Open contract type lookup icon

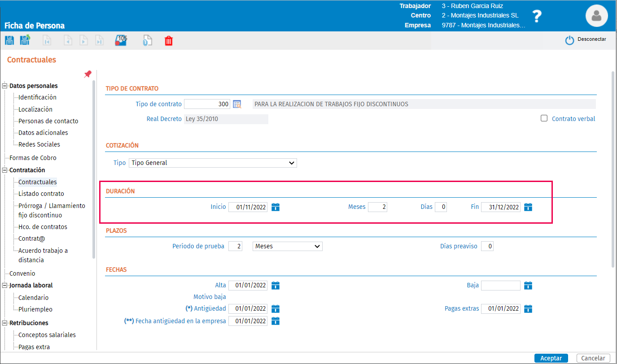237,104
